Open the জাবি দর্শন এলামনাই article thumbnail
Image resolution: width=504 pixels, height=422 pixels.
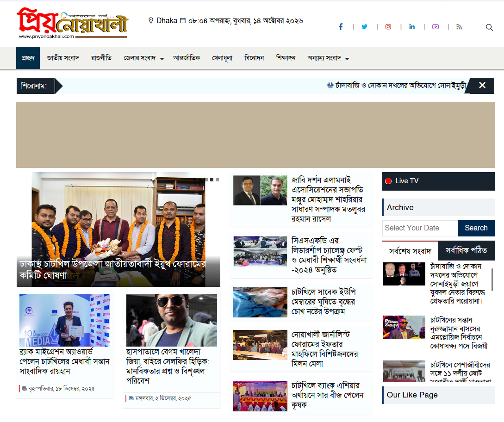coord(261,190)
